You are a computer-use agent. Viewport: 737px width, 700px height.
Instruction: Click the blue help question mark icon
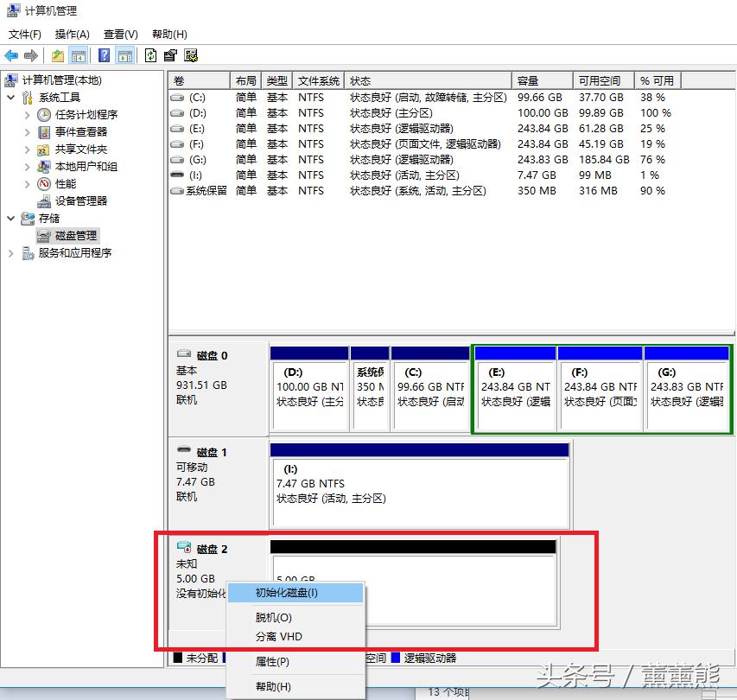tap(104, 55)
